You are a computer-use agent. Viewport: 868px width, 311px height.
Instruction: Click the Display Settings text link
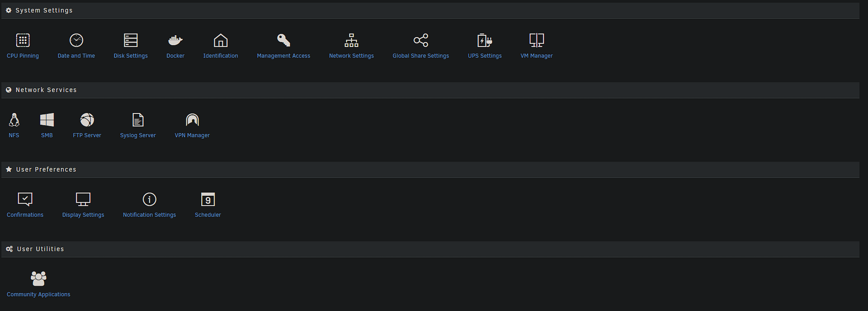[83, 215]
